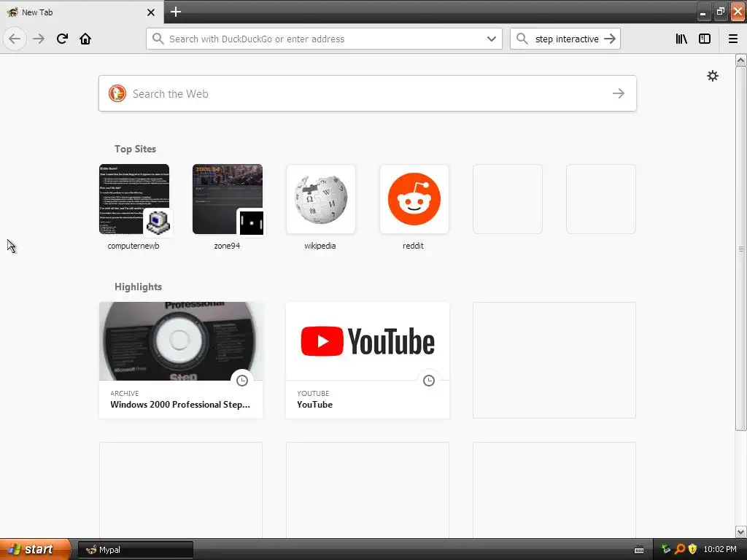Open the wikipedia top site tile
747x560 pixels.
click(x=321, y=199)
